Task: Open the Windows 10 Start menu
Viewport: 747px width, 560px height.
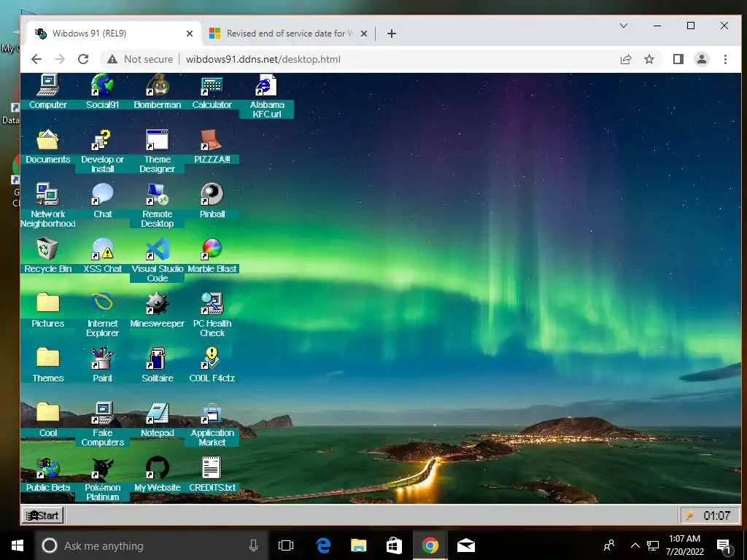Action: coord(18,545)
